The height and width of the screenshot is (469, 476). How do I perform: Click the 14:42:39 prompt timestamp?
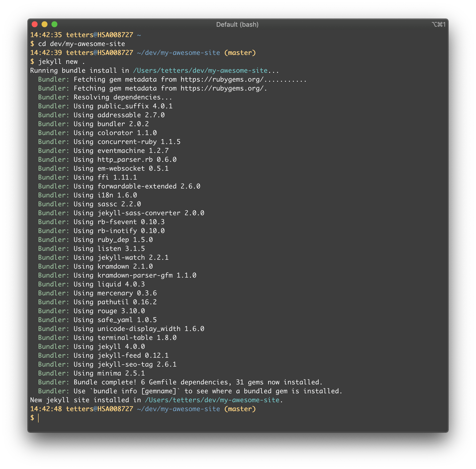(46, 53)
